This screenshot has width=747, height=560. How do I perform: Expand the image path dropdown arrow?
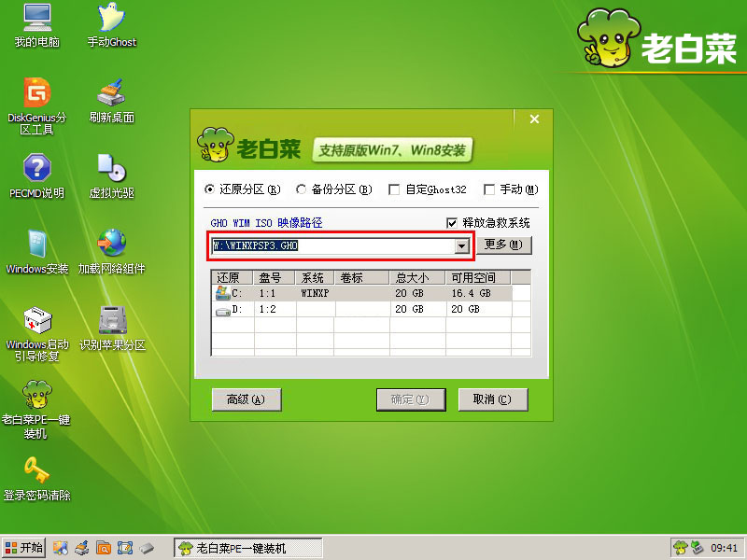[x=461, y=245]
